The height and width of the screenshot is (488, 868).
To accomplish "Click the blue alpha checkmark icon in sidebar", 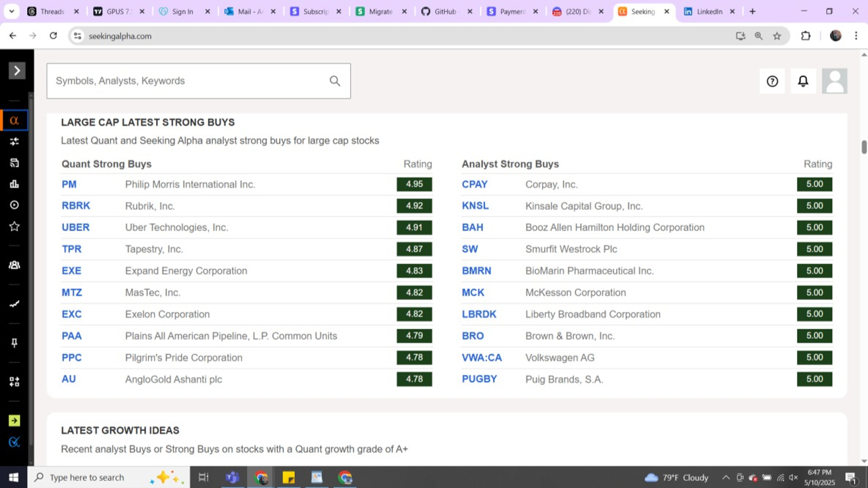I will 14,442.
